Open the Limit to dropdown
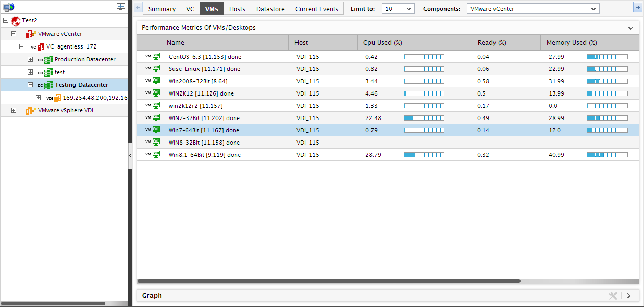 (398, 9)
